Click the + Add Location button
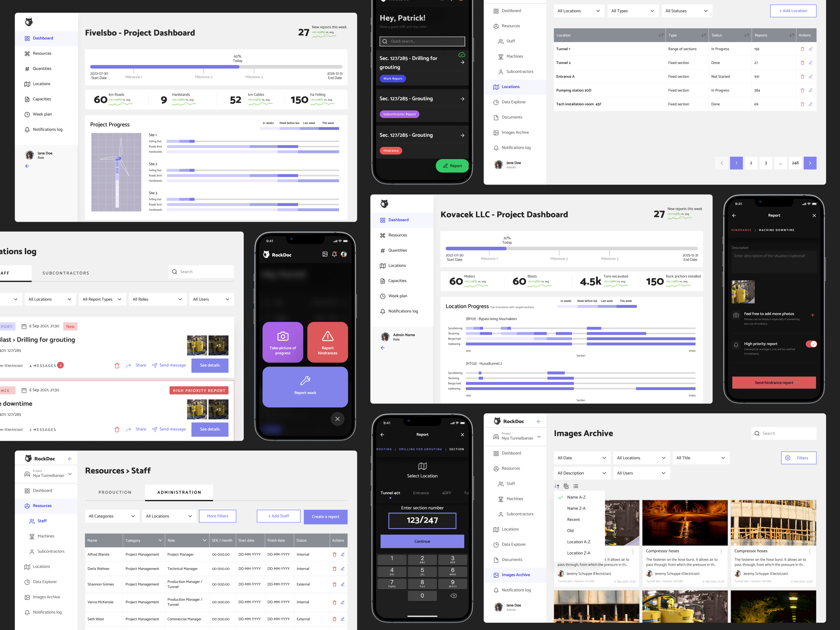 pyautogui.click(x=793, y=10)
